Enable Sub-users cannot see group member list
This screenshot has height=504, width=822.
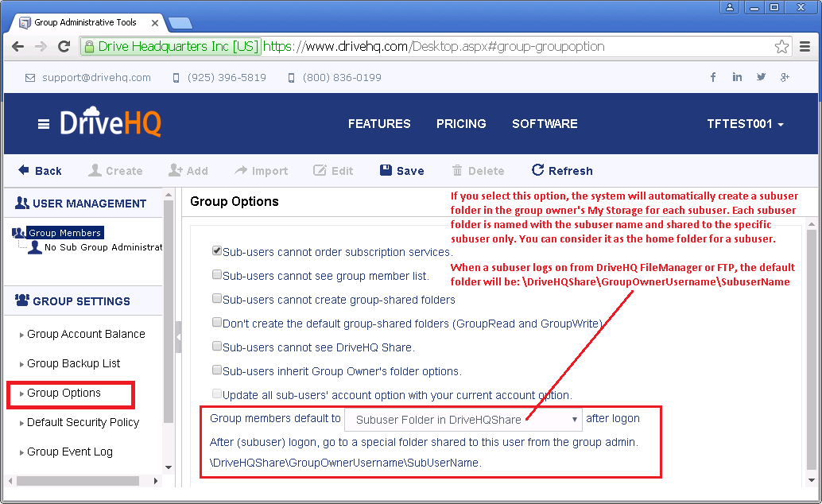[217, 275]
